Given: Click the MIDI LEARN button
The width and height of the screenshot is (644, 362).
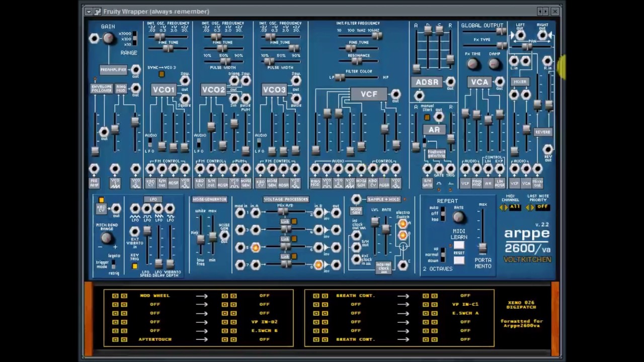Looking at the screenshot, I should tap(459, 245).
